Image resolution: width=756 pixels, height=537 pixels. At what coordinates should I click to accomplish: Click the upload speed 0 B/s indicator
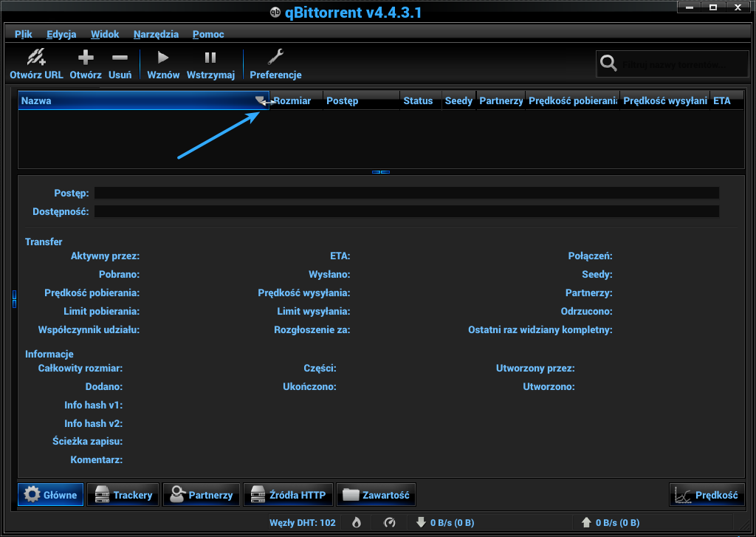point(610,522)
